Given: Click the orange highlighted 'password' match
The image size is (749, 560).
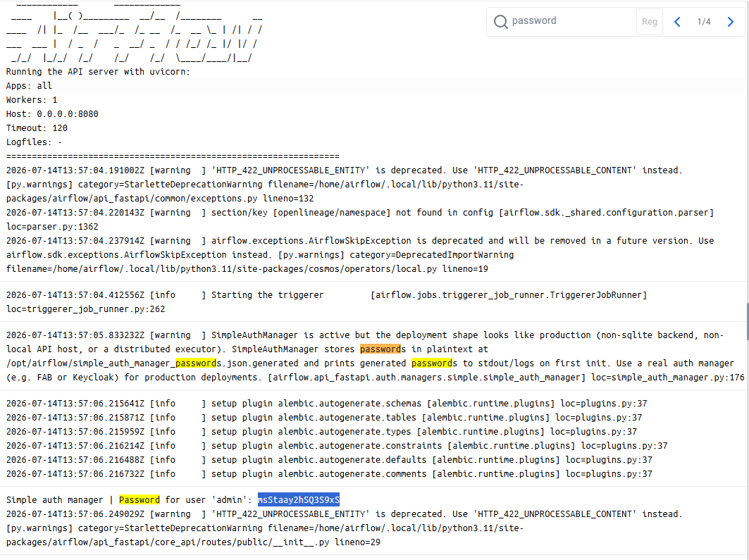Looking at the screenshot, I should (x=380, y=349).
